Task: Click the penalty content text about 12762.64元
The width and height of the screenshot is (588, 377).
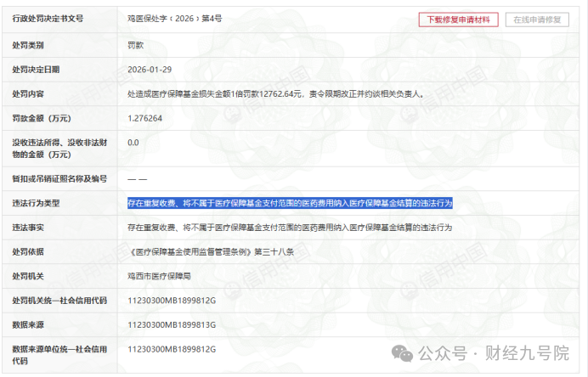Action: [276, 94]
